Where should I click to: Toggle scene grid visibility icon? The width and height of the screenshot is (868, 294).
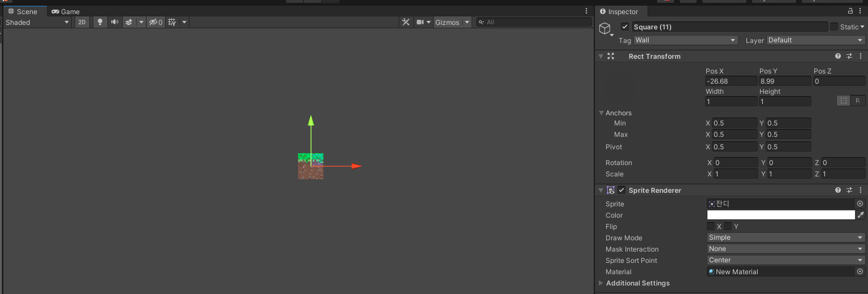coord(172,22)
